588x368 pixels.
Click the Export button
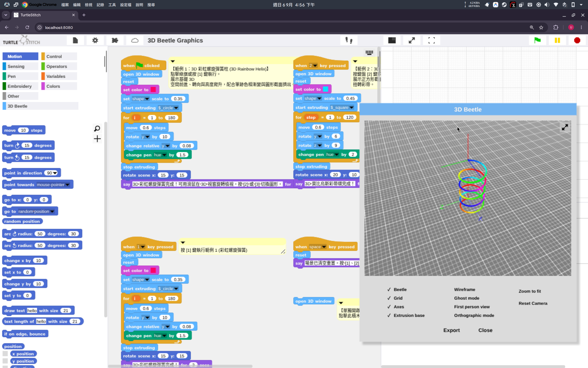coord(451,330)
